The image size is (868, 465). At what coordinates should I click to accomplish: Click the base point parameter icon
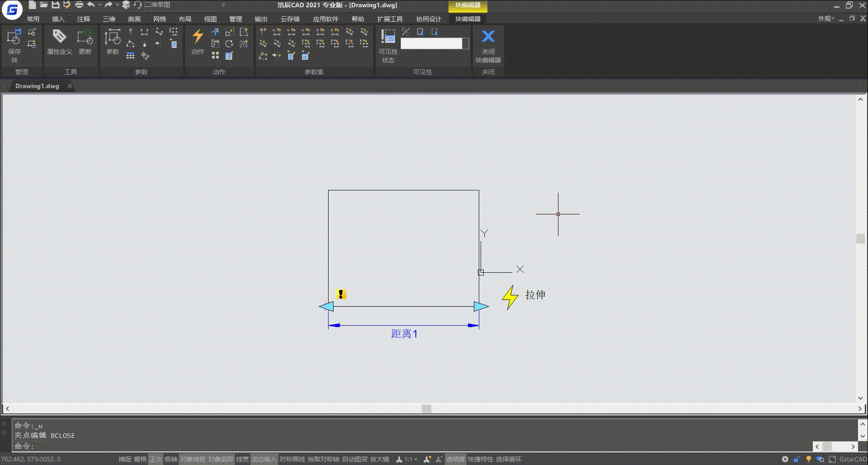click(x=145, y=56)
